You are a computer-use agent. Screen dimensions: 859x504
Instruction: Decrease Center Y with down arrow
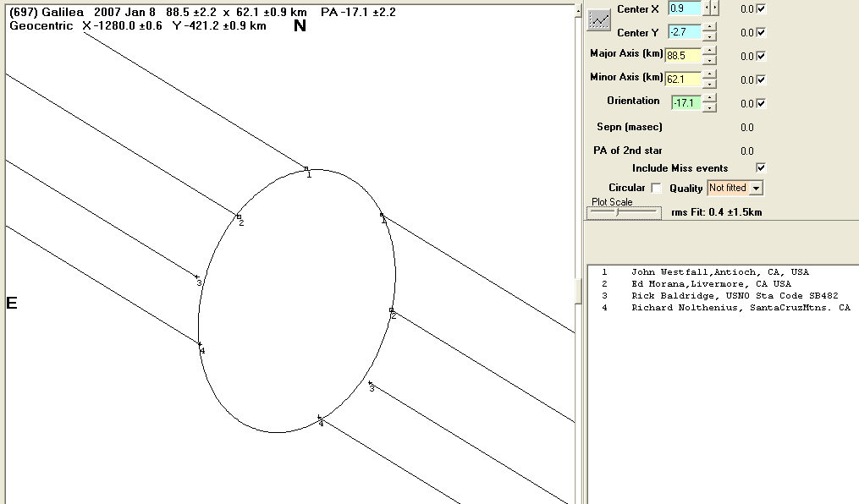pos(709,36)
